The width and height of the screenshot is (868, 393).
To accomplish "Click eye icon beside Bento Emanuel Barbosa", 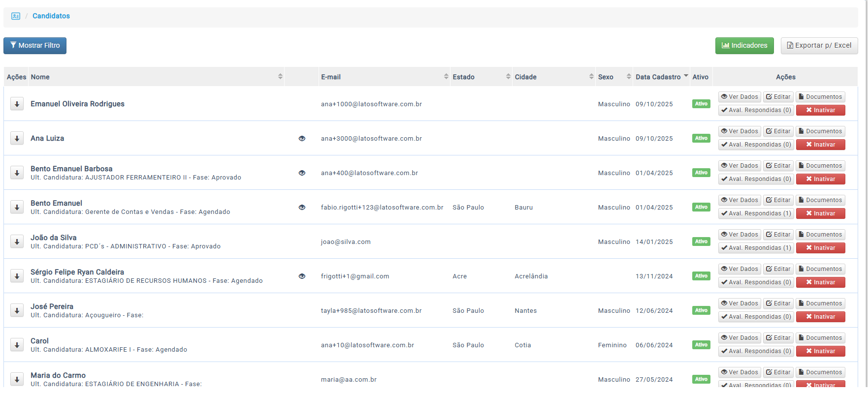I will [302, 173].
